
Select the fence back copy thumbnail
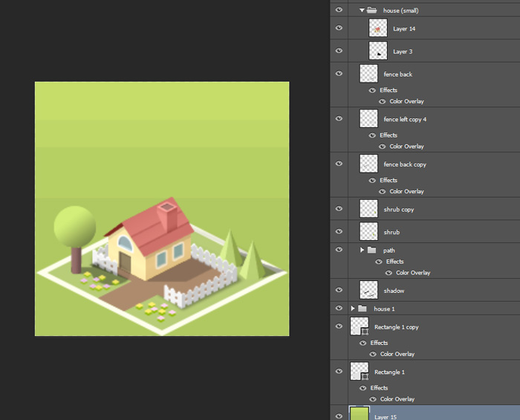pos(368,164)
